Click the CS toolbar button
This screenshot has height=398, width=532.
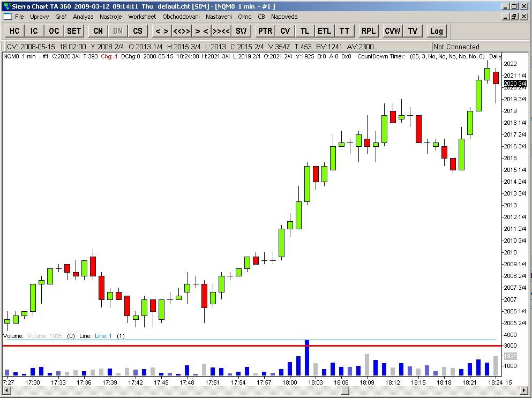[x=138, y=31]
